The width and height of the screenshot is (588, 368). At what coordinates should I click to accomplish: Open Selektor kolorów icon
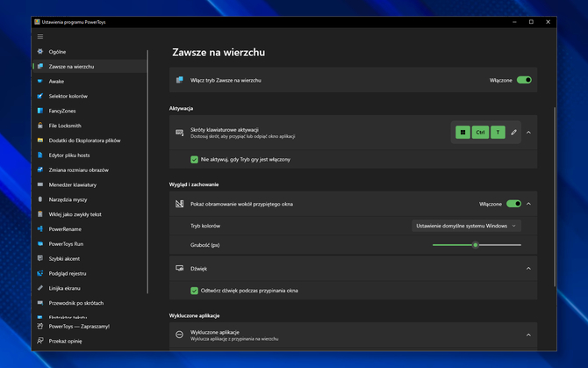tap(40, 96)
